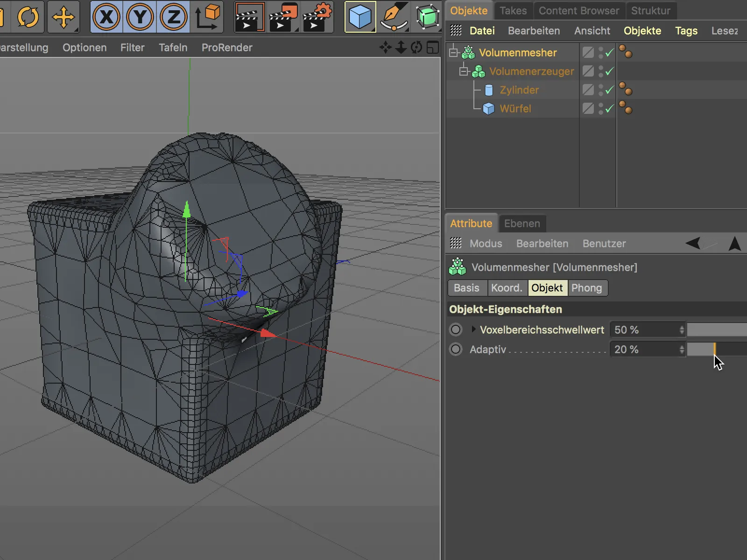Disable the Würfel object green checkmark
The width and height of the screenshot is (747, 560).
point(609,109)
